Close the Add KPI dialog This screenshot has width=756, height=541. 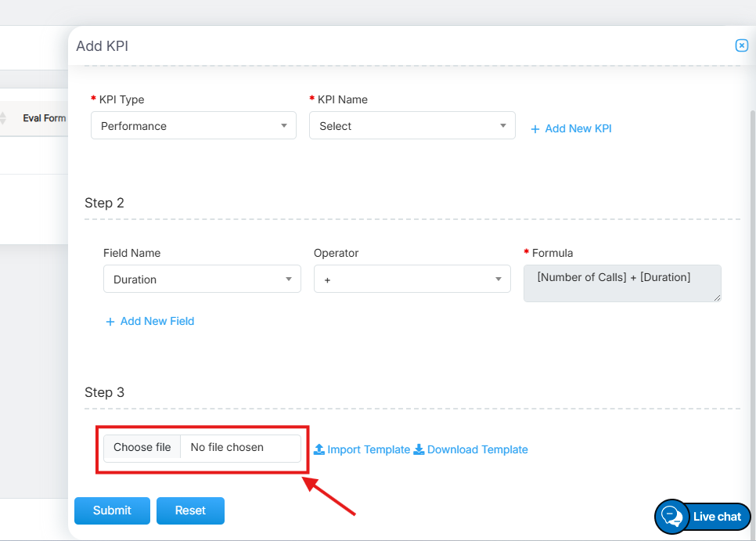741,46
